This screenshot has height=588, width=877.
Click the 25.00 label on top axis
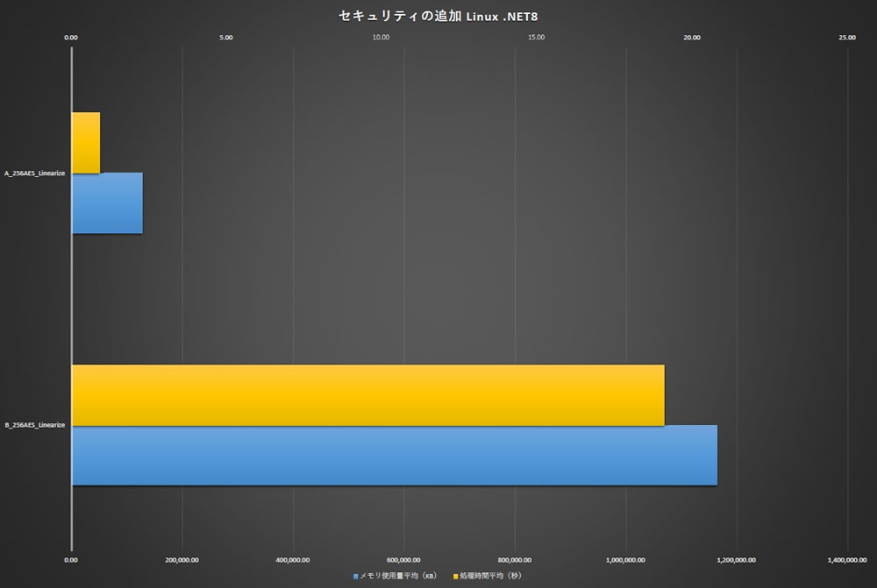click(847, 38)
